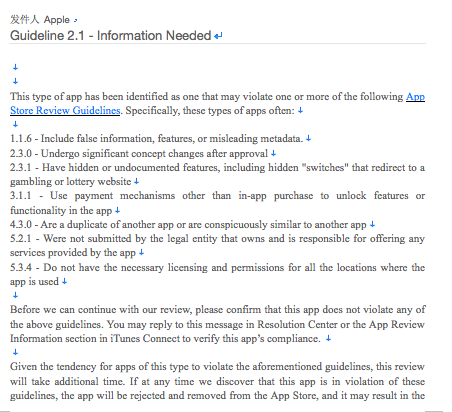Click the line-break arrow after "functionality in the app"
Viewport: 452px width, 412px height.
click(117, 210)
